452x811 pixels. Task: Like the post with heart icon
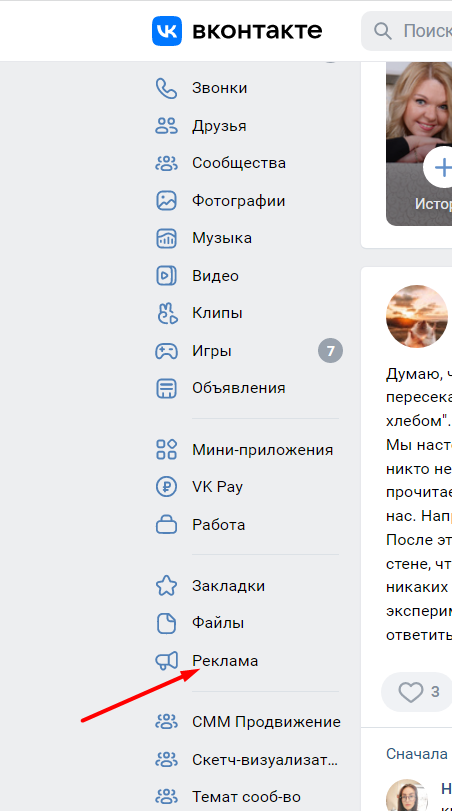[411, 692]
